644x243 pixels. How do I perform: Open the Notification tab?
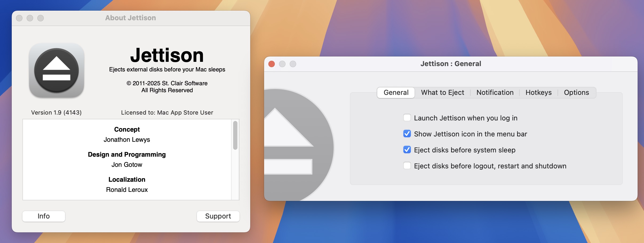coord(495,92)
